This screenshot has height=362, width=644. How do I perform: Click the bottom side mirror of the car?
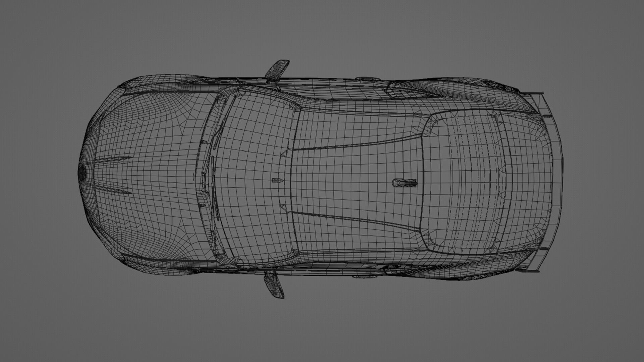coord(274,285)
